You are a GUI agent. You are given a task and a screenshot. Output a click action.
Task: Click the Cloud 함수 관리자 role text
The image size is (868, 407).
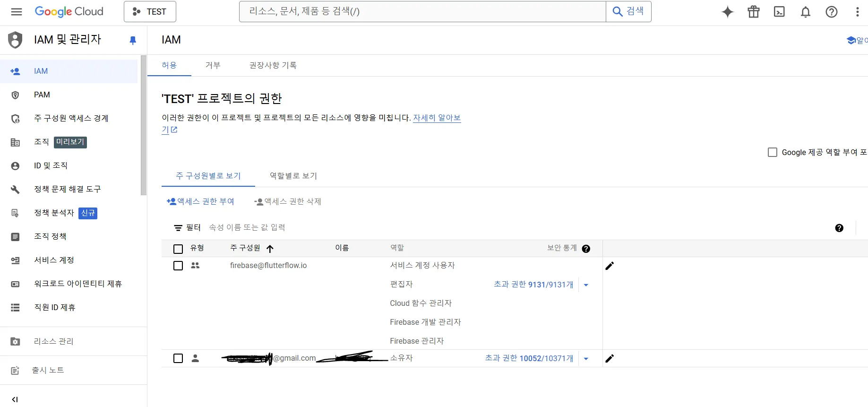421,303
